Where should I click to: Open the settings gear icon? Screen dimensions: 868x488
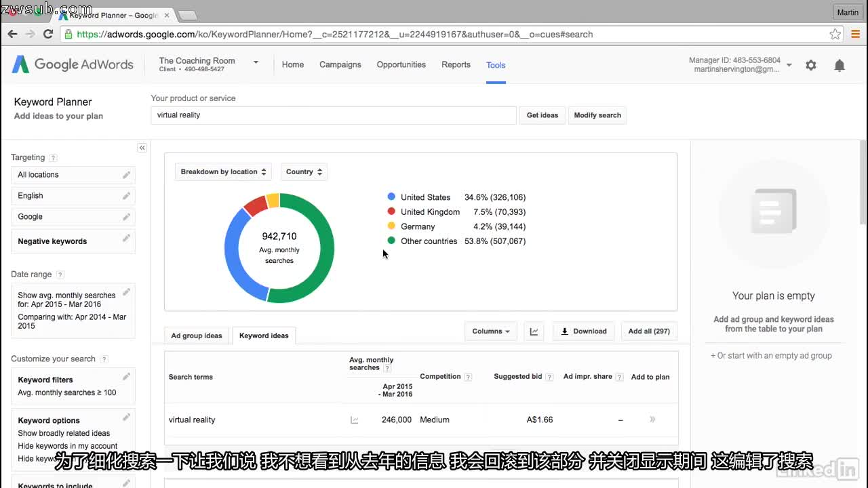[811, 65]
